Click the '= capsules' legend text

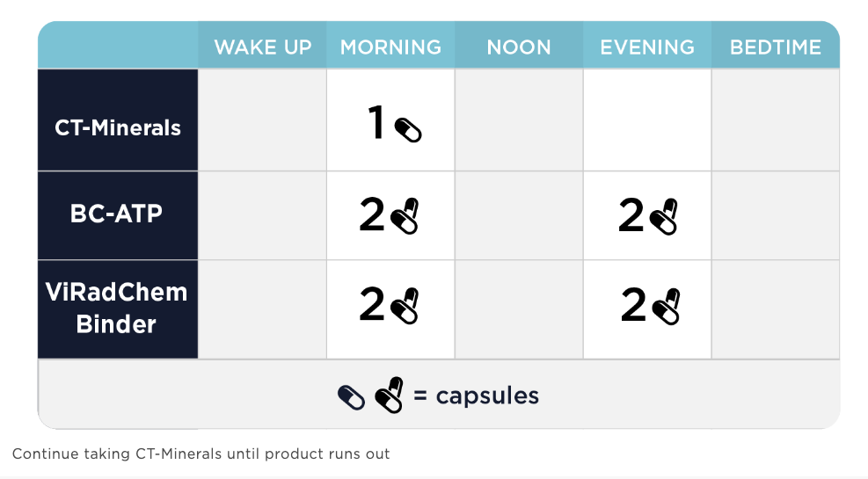point(476,396)
